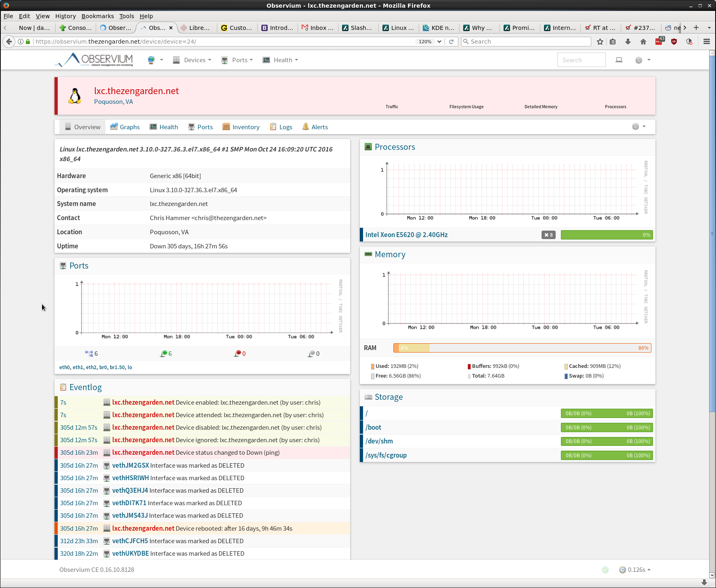Click the Observium search field
Viewport: 716px width, 588px height.
click(581, 60)
